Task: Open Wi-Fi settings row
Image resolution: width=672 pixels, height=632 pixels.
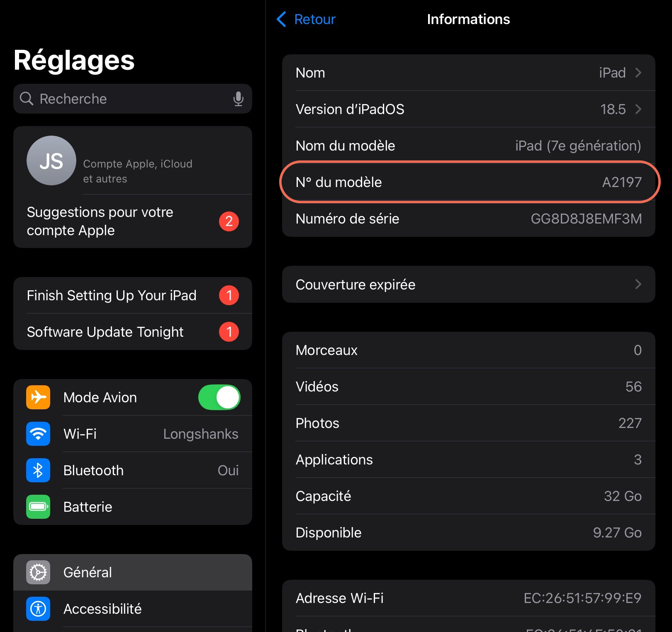Action: click(133, 434)
